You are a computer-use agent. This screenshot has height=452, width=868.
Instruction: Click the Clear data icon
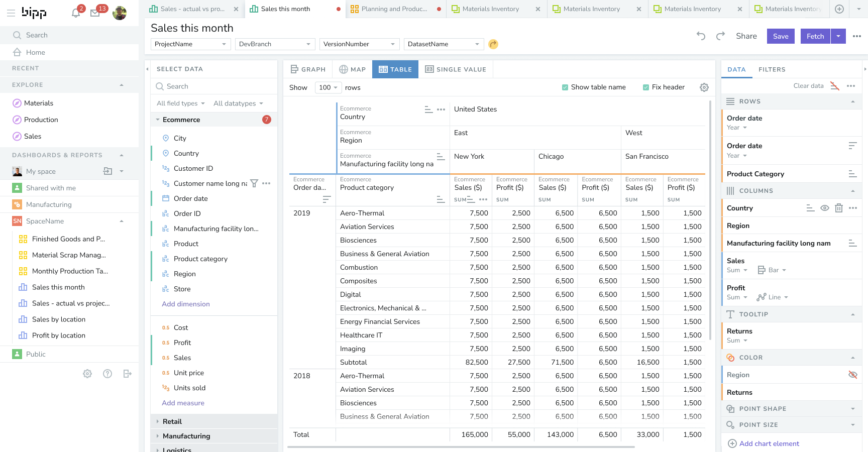click(834, 86)
